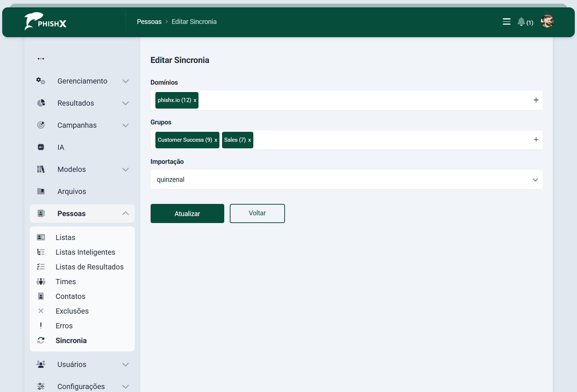
Task: Click the Voltar button
Action: point(257,213)
